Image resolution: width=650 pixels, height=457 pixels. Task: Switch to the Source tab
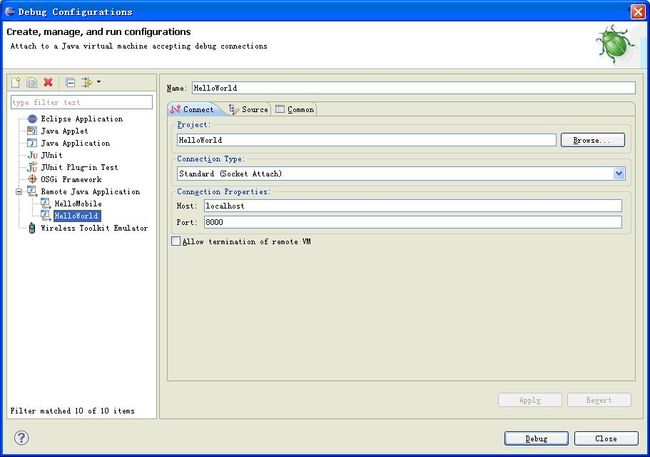click(x=249, y=109)
